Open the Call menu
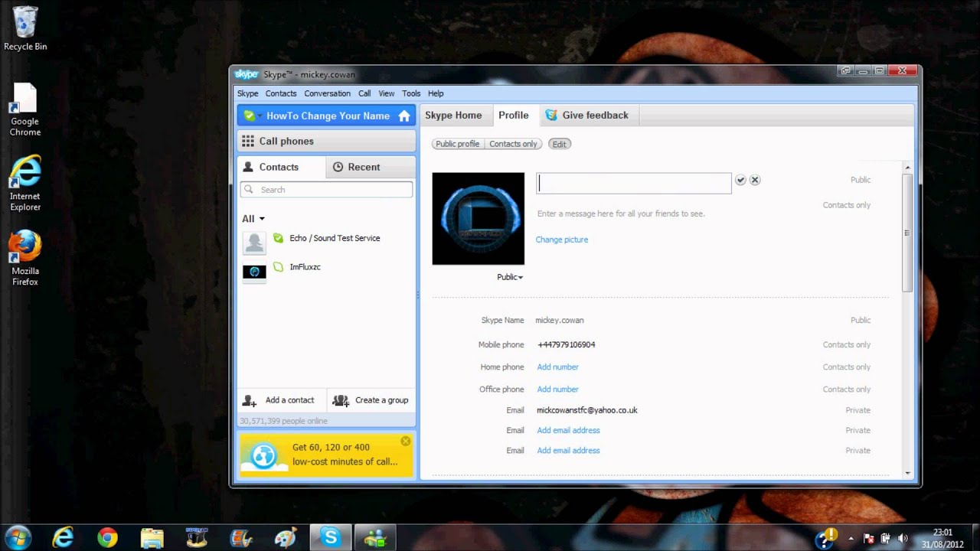Viewport: 980px width, 551px height. click(364, 93)
